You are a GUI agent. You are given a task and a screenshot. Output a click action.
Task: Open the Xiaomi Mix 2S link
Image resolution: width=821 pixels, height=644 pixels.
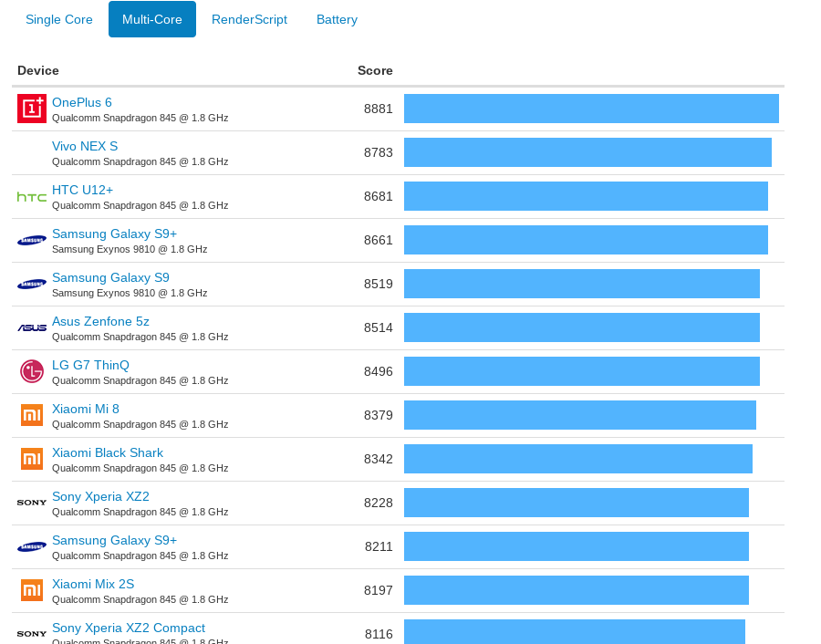tap(93, 585)
